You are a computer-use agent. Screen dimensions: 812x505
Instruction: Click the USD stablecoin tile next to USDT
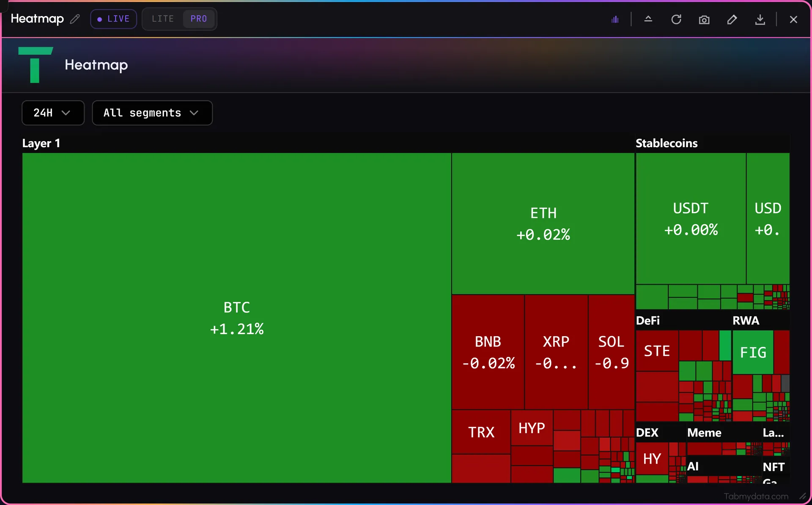point(768,219)
